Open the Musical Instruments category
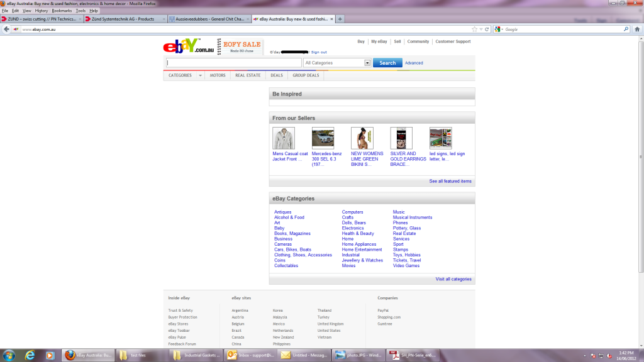Image resolution: width=644 pixels, height=362 pixels. pos(413,217)
